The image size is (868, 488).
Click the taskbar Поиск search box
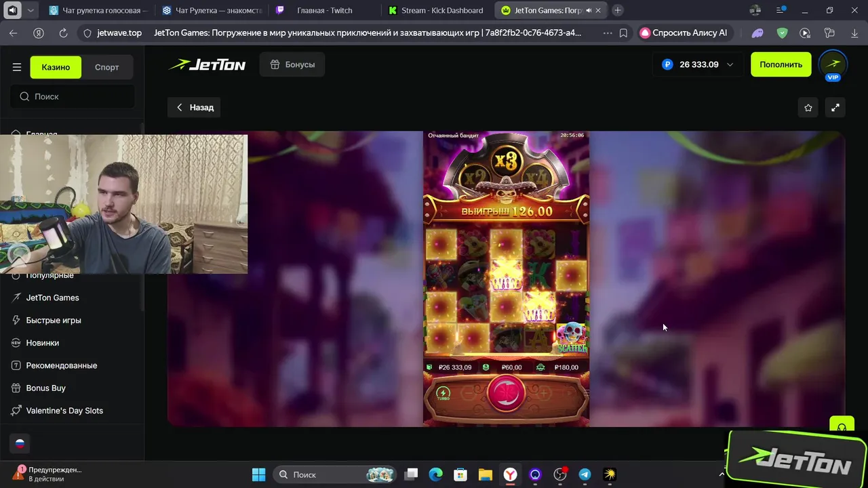pos(336,474)
